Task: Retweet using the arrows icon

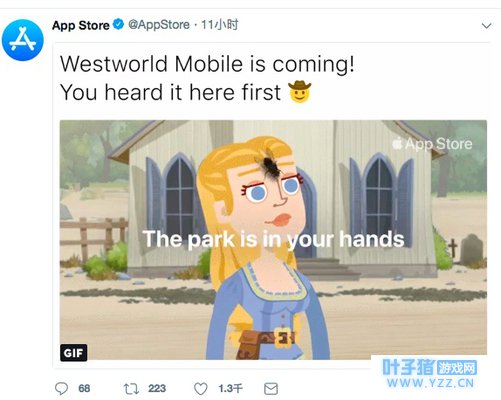Action: pos(131,389)
